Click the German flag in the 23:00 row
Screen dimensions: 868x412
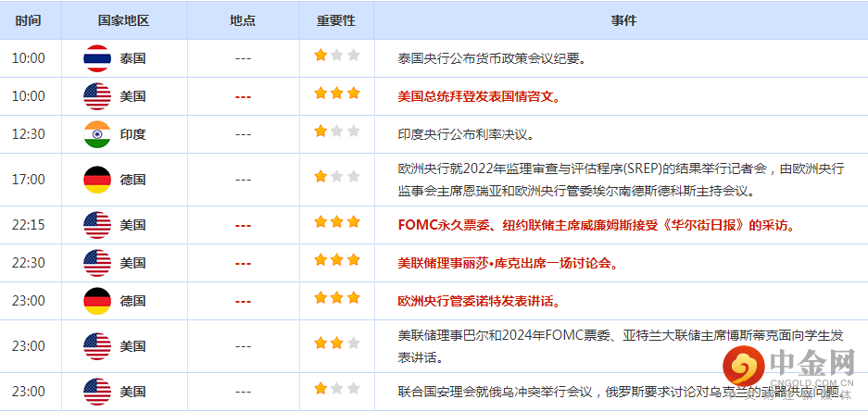tap(97, 301)
